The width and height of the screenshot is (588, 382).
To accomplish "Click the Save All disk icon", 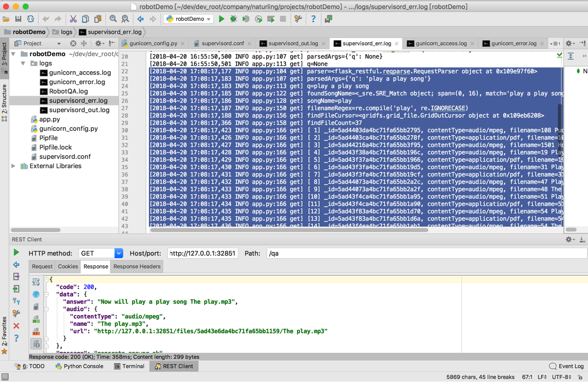I will [x=18, y=19].
